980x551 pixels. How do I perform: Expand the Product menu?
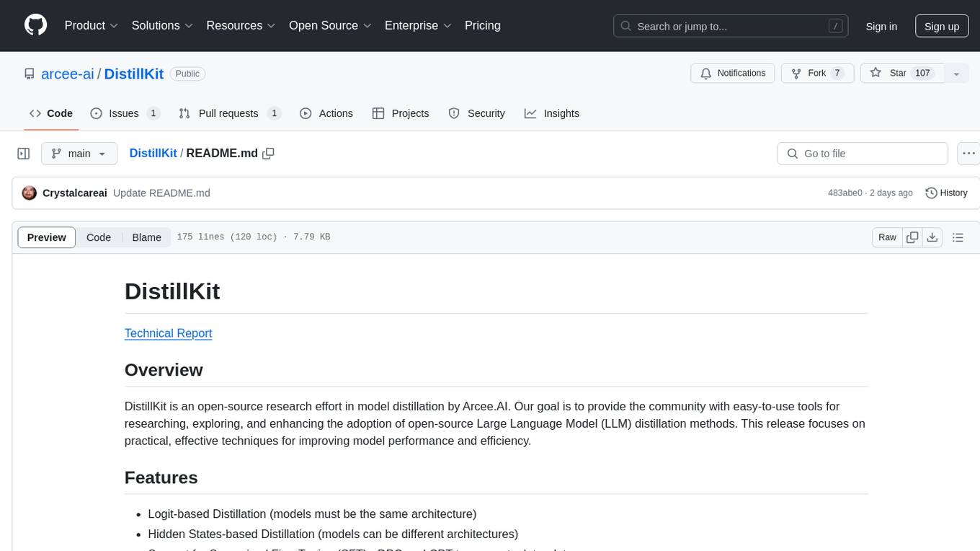click(92, 25)
